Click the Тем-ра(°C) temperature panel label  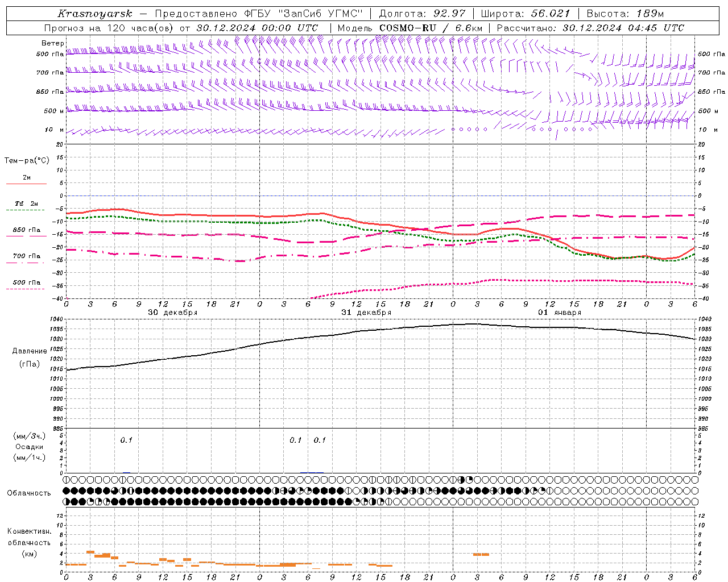pyautogui.click(x=27, y=161)
